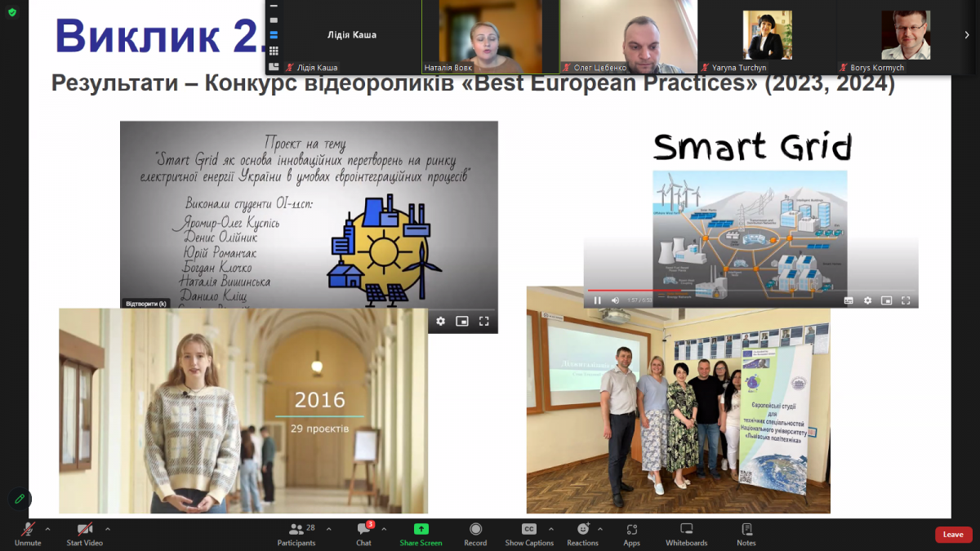Expand audio options arrow beside Unmute

coord(47,529)
